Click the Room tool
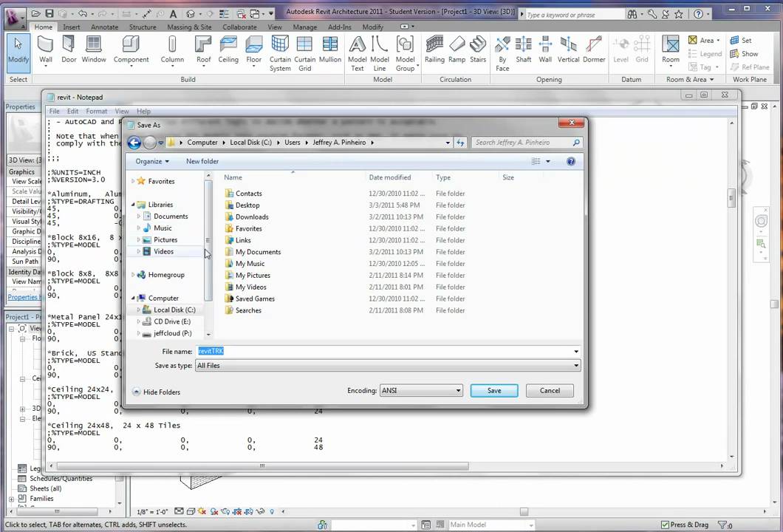 tap(670, 46)
